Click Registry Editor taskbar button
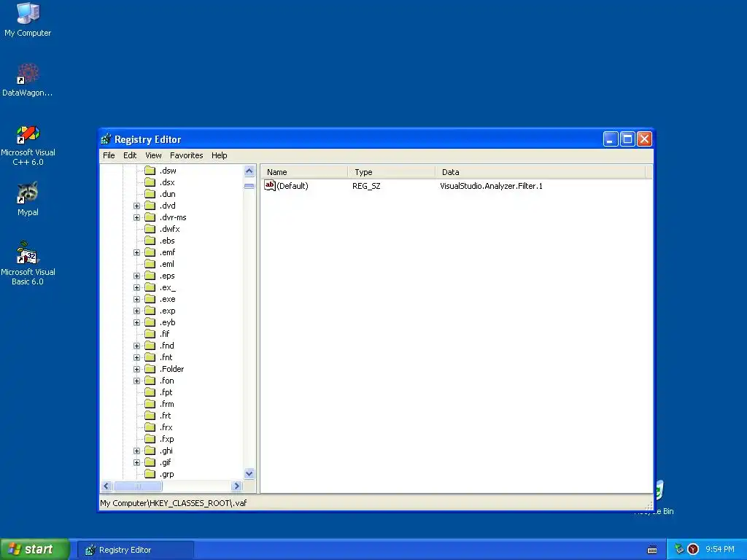 coord(136,550)
